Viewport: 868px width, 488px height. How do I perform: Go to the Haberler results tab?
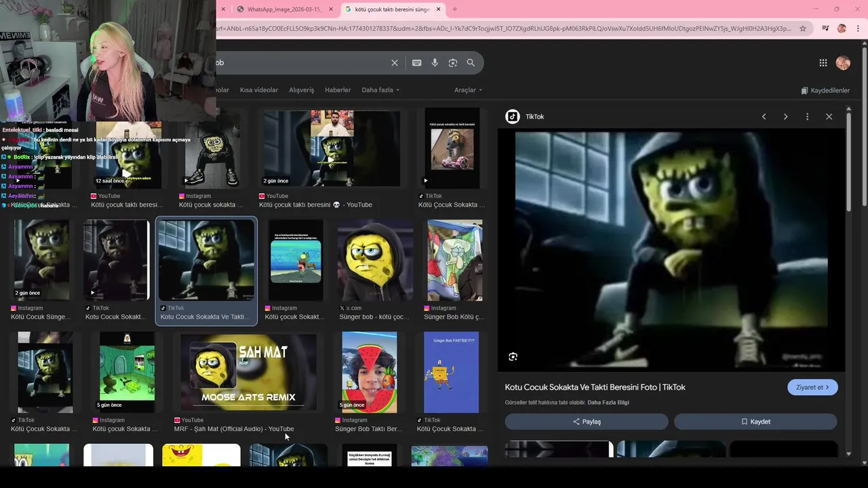[x=338, y=90]
